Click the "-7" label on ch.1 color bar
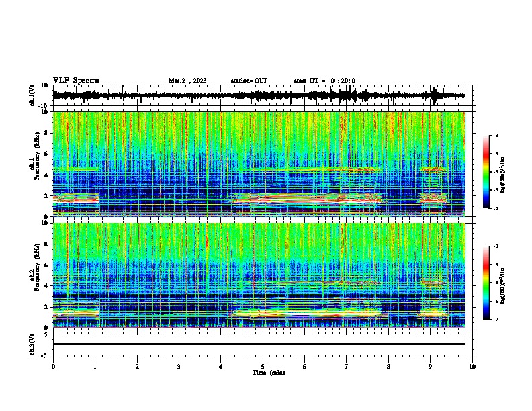The width and height of the screenshot is (532, 411). click(496, 208)
